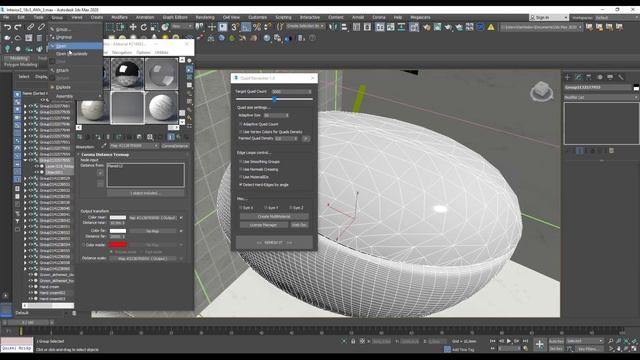The width and height of the screenshot is (640, 360).
Task: Expand the Modifier List dropdown
Action: pos(601,98)
